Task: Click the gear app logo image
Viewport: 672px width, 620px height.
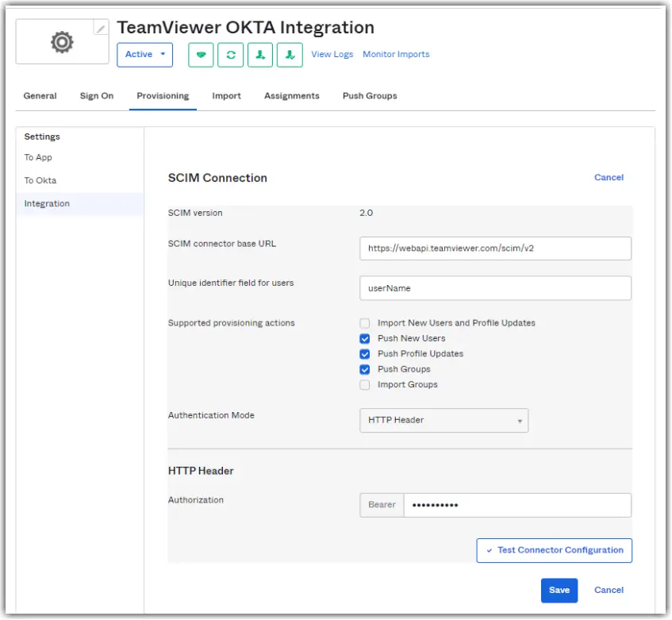Action: pyautogui.click(x=62, y=42)
